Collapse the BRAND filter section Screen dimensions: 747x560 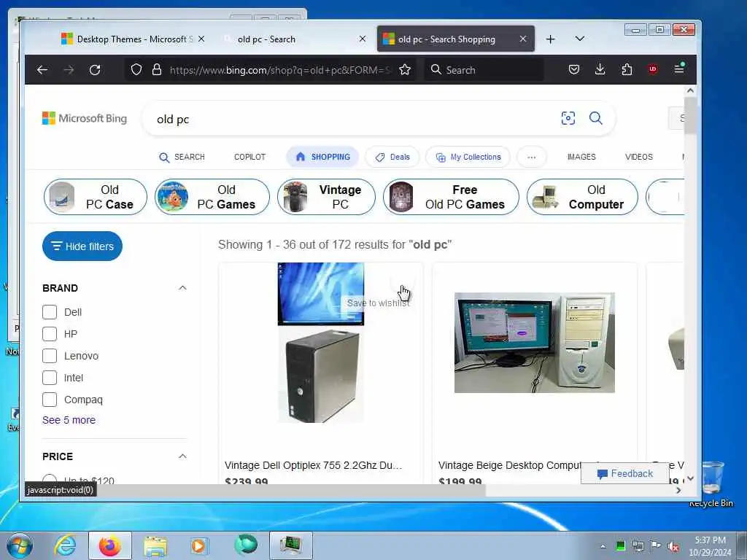coord(182,287)
